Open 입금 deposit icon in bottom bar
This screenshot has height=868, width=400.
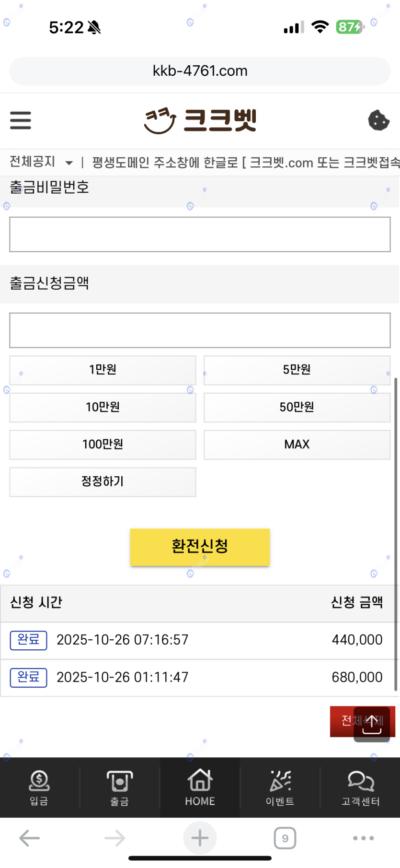[39, 787]
